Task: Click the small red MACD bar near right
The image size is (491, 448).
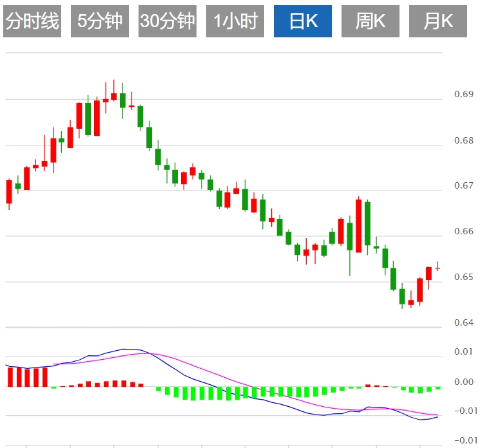Action: (x=368, y=386)
